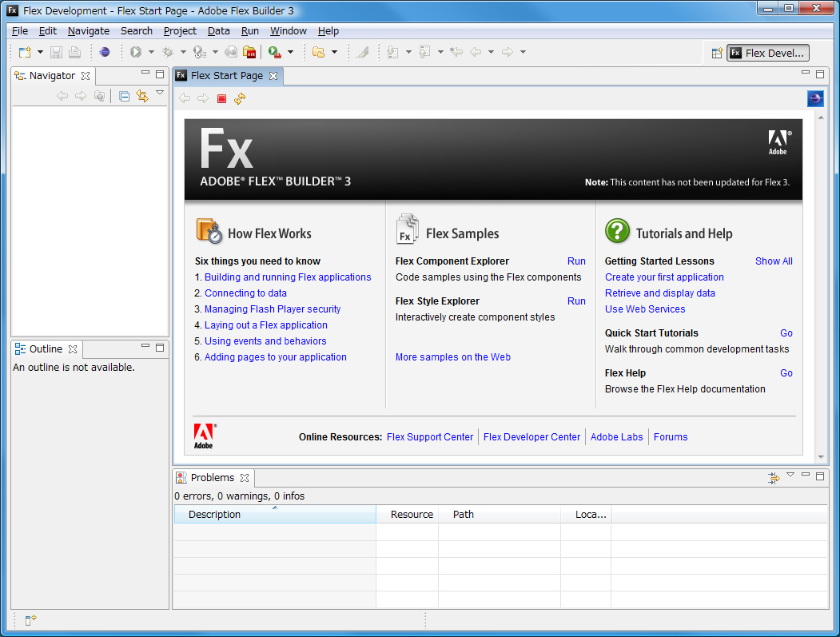Click the Resource column header in Problems

[x=407, y=514]
